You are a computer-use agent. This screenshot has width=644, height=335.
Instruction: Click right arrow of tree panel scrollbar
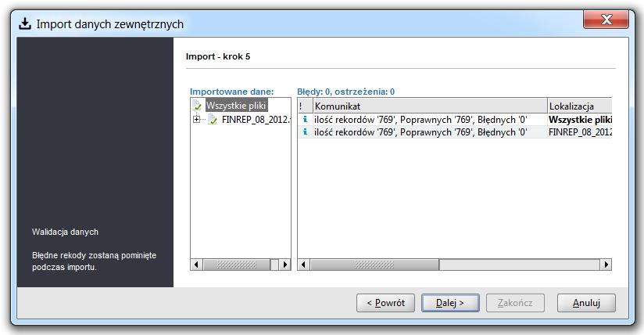point(284,265)
